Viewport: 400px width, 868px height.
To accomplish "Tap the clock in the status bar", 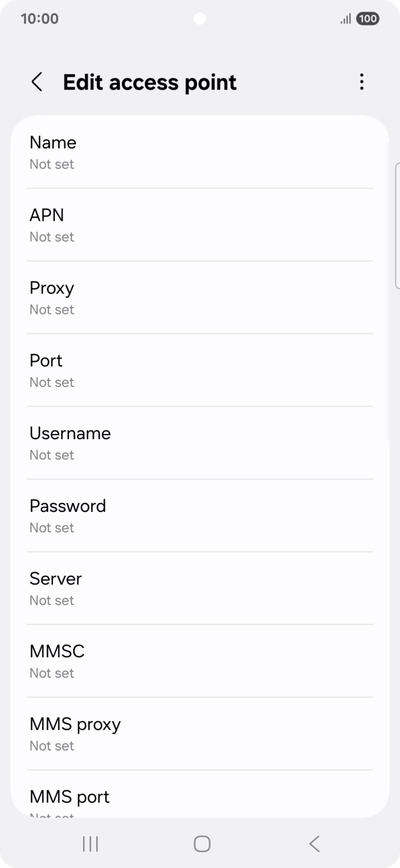I will pos(40,19).
